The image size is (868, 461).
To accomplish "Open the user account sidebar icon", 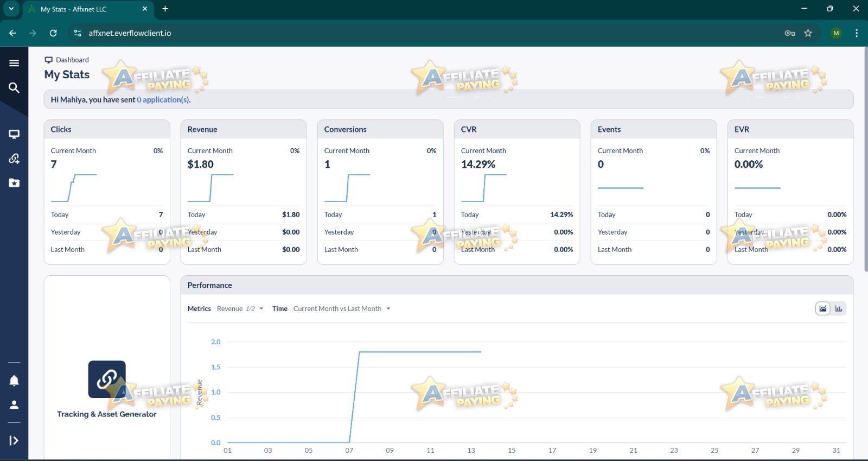I will pyautogui.click(x=14, y=405).
